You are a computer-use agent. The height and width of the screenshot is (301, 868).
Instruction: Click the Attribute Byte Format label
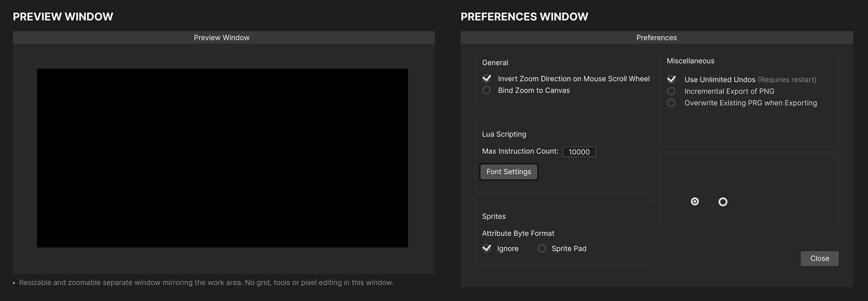click(x=518, y=234)
